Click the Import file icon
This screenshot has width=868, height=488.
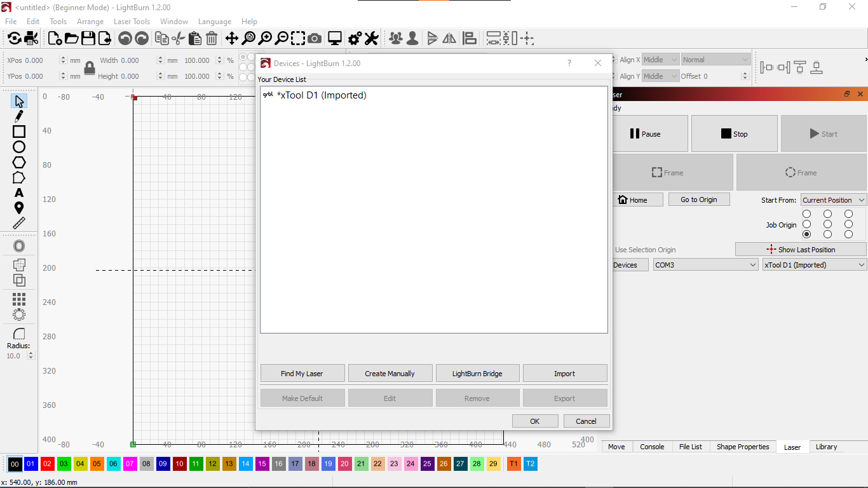tap(105, 38)
